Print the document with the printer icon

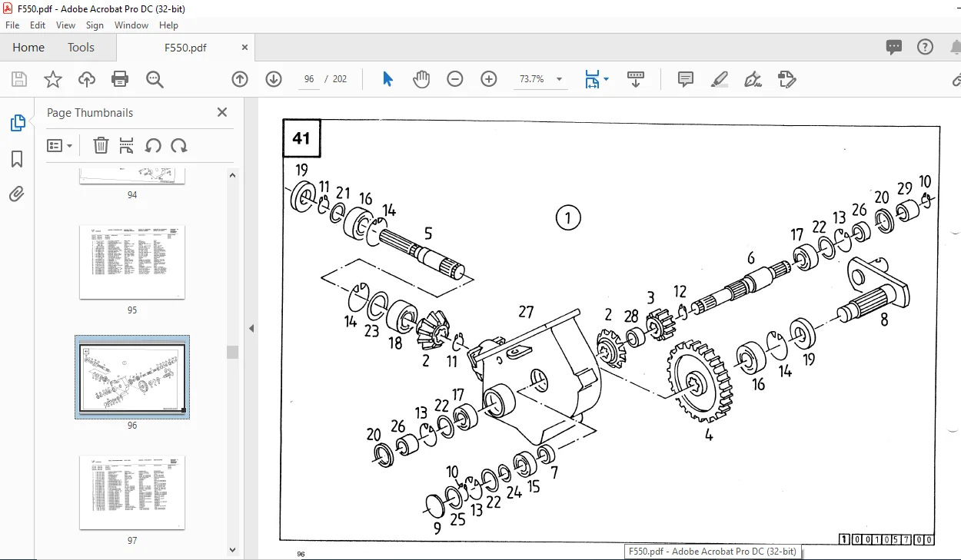[120, 79]
